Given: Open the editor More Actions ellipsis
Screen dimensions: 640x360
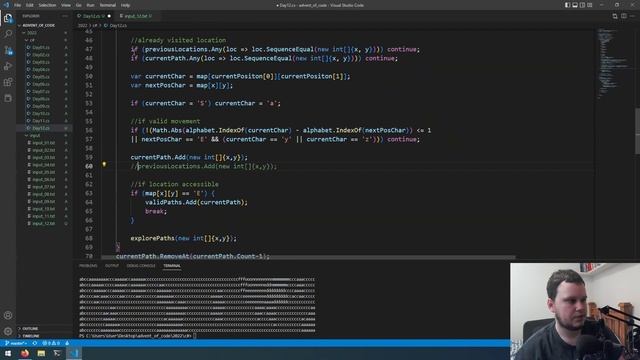Looking at the screenshot, I should tap(633, 16).
